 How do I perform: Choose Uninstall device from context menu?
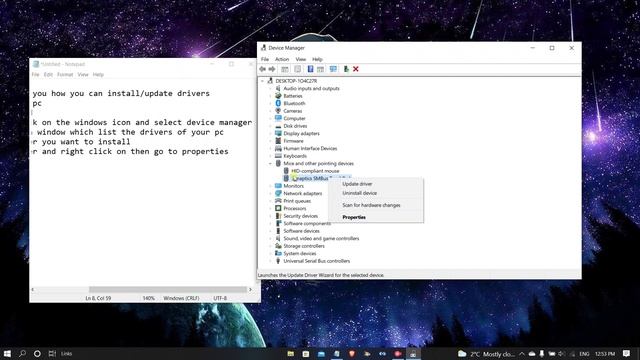tap(376, 193)
